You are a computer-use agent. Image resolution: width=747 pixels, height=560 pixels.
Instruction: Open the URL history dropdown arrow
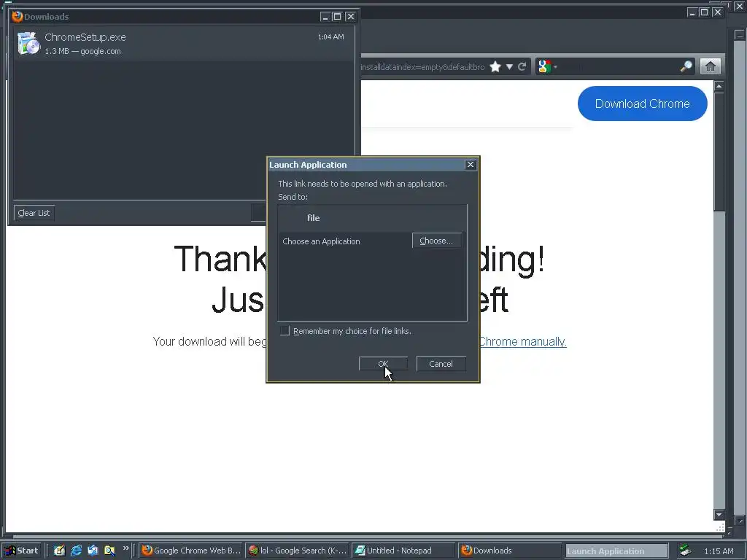[x=509, y=66]
